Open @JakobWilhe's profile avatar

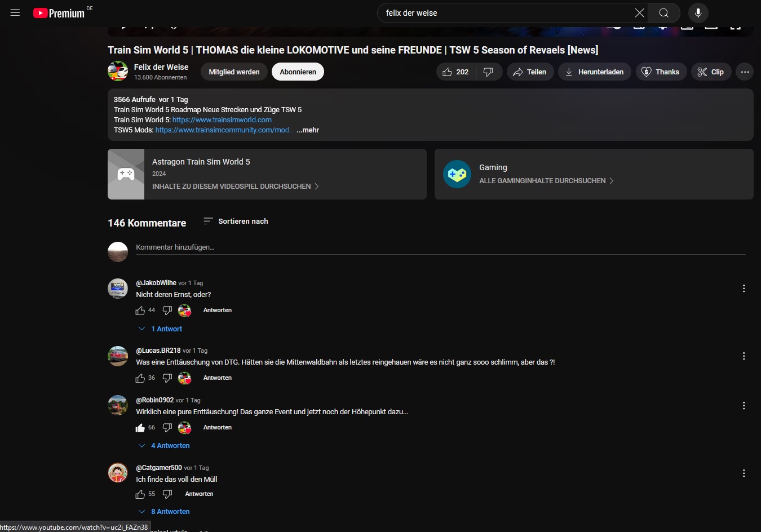[x=118, y=289]
